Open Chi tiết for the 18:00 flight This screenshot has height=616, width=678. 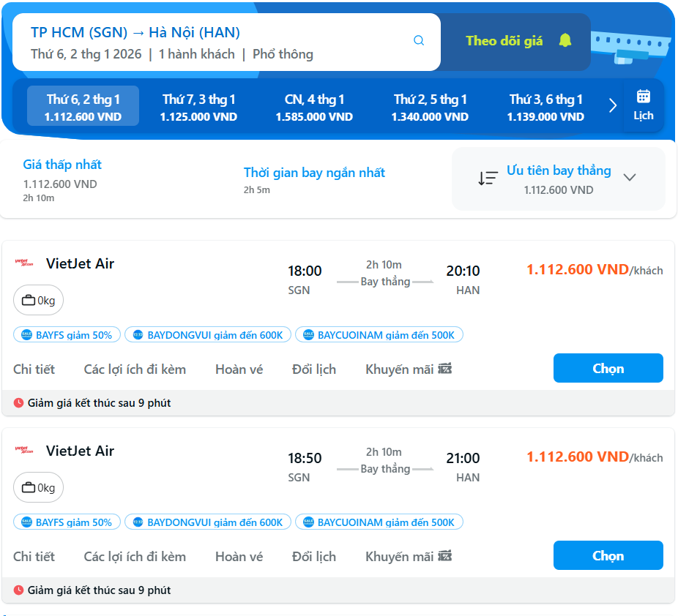pyautogui.click(x=34, y=369)
